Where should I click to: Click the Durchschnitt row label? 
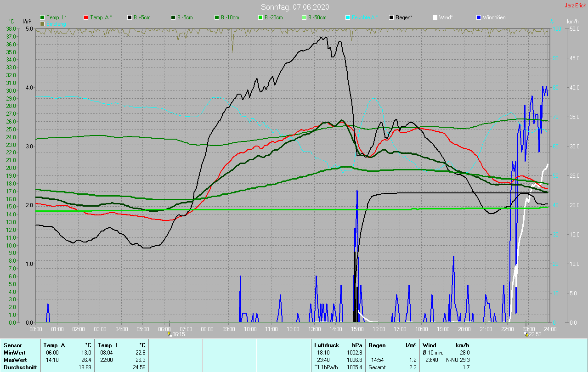tap(20, 367)
